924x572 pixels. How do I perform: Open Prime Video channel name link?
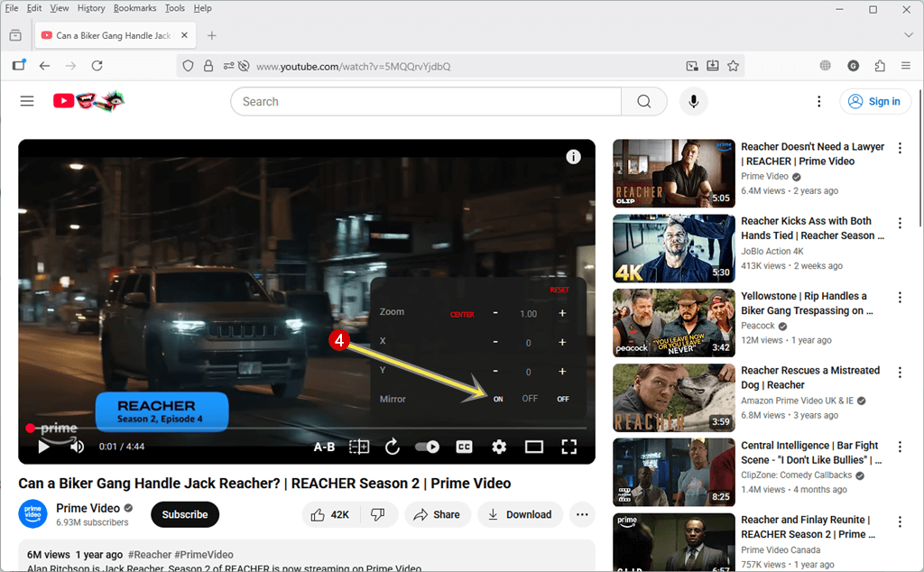[x=88, y=508]
